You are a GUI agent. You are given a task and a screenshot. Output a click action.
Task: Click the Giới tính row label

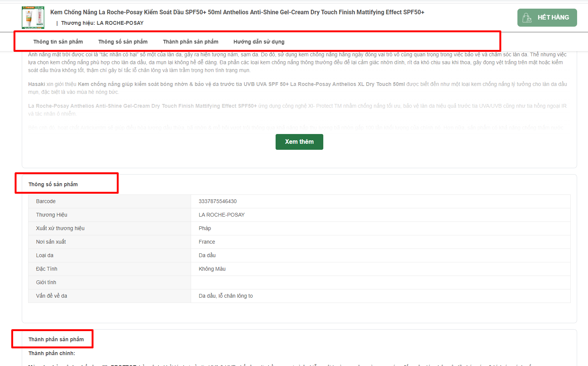[46, 282]
